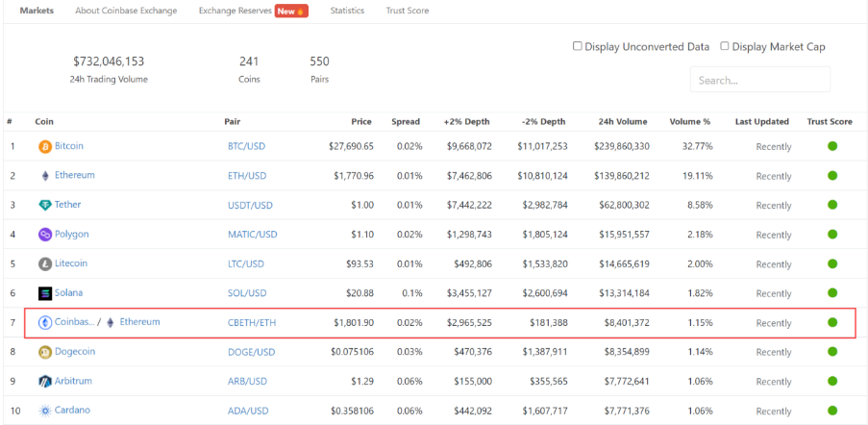Open the CBETH/ETH pair link
Viewport: 868px width, 425px height.
pos(252,323)
